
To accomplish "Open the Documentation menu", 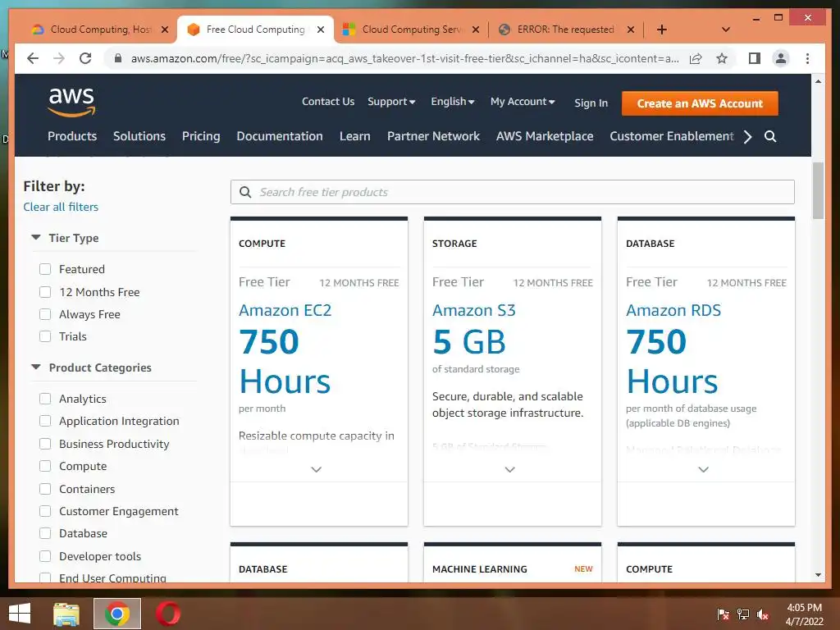I will (280, 136).
